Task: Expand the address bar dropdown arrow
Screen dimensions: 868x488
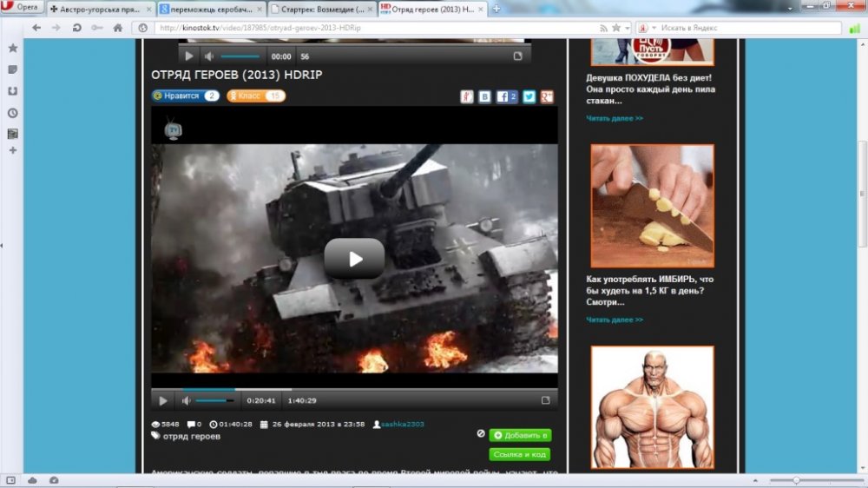Action: pyautogui.click(x=628, y=28)
